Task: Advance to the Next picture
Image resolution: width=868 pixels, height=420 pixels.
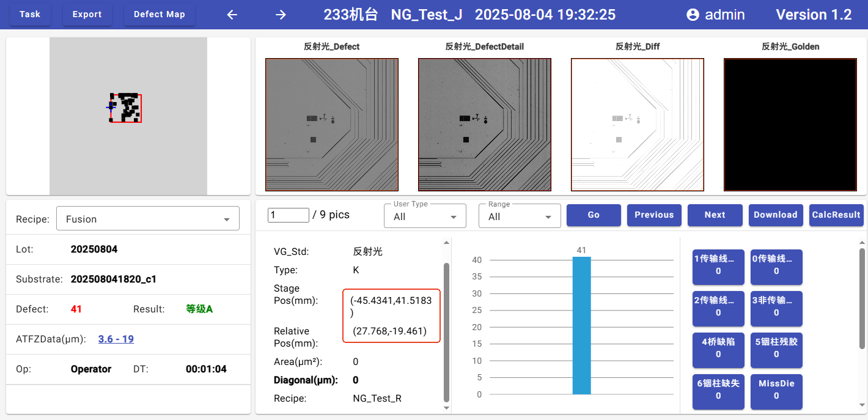Action: (715, 215)
